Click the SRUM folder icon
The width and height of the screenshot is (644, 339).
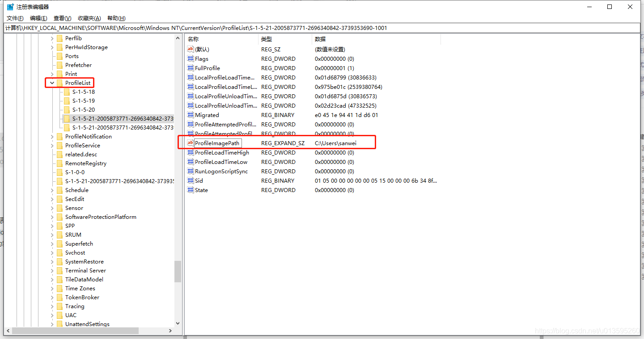pyautogui.click(x=59, y=234)
